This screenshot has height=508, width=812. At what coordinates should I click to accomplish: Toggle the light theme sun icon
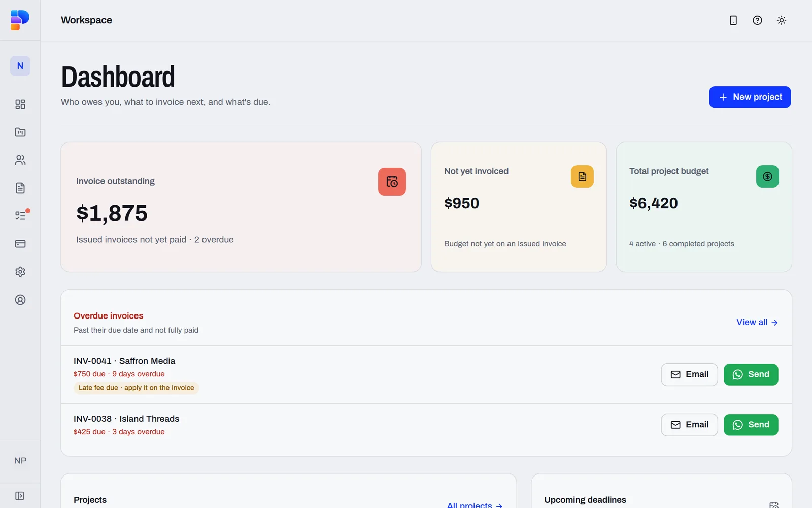coord(782,20)
